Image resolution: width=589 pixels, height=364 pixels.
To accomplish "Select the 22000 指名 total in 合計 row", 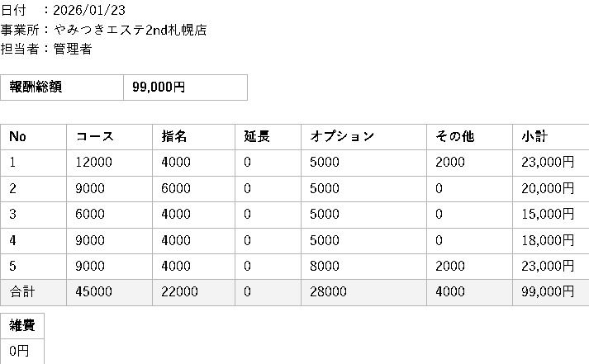I will point(179,291).
